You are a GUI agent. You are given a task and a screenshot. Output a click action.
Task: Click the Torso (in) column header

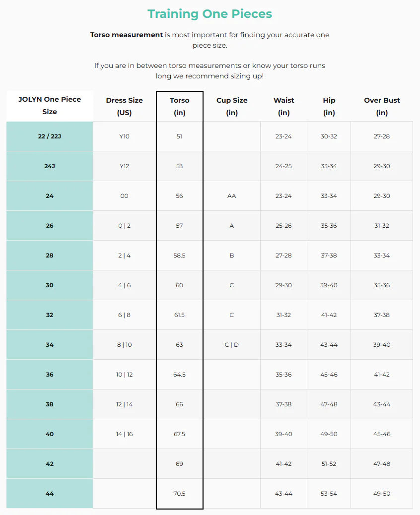pos(179,106)
